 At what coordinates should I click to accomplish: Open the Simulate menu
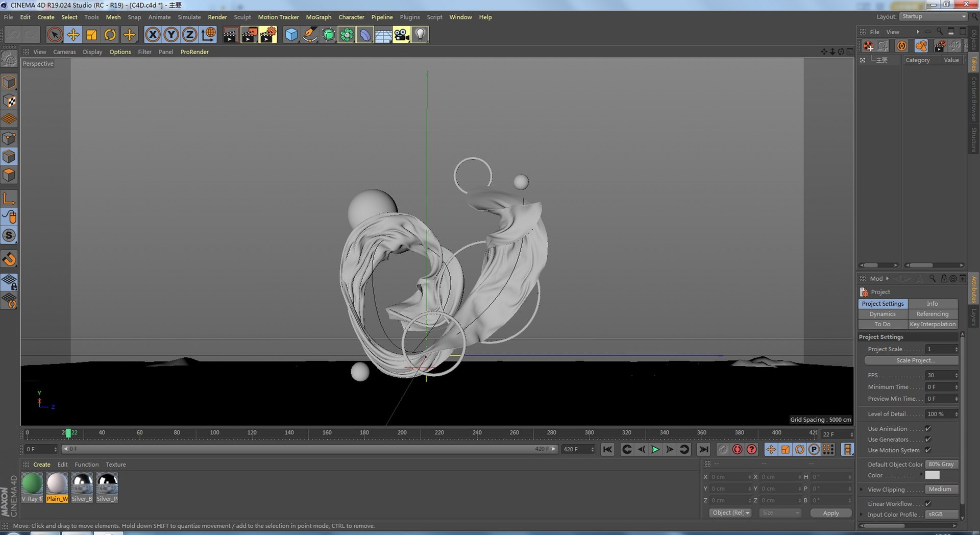189,17
